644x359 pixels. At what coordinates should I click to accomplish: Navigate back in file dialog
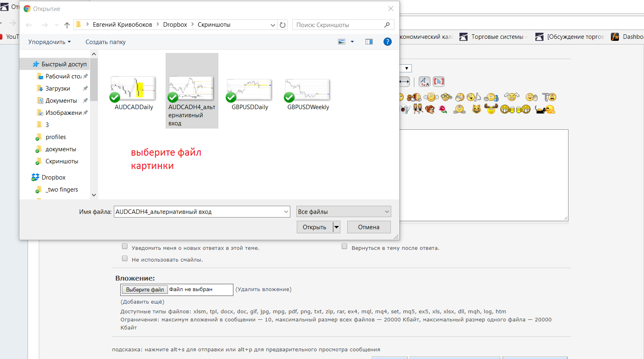click(29, 25)
